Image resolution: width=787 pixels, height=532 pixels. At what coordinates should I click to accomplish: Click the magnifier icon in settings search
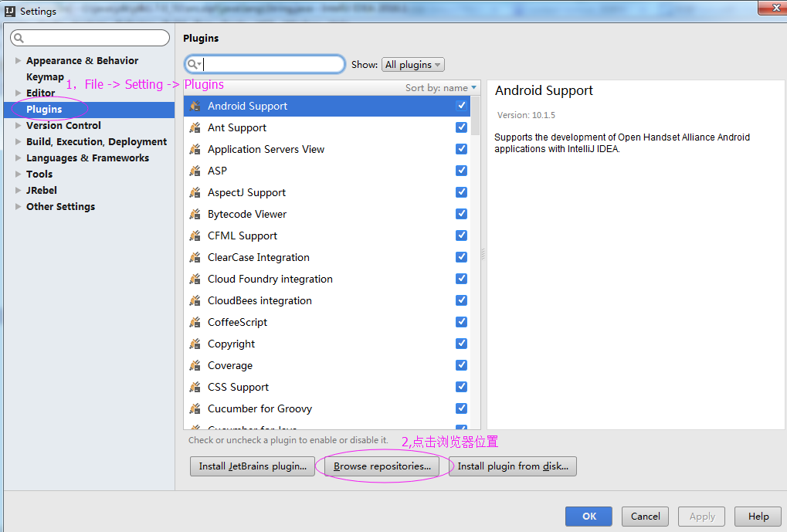pos(19,38)
